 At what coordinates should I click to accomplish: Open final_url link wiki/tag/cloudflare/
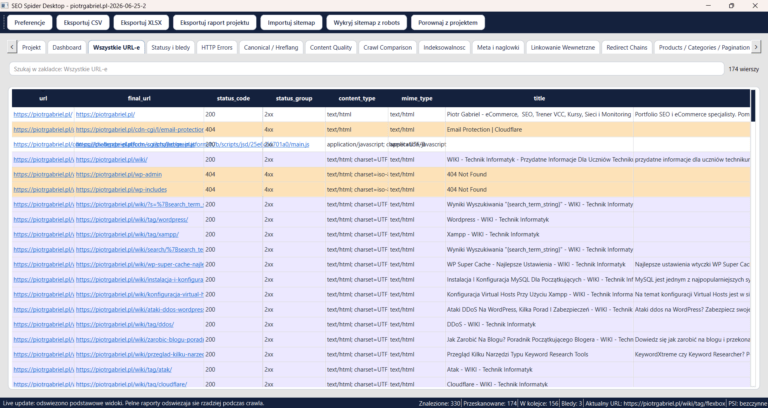[x=131, y=384]
